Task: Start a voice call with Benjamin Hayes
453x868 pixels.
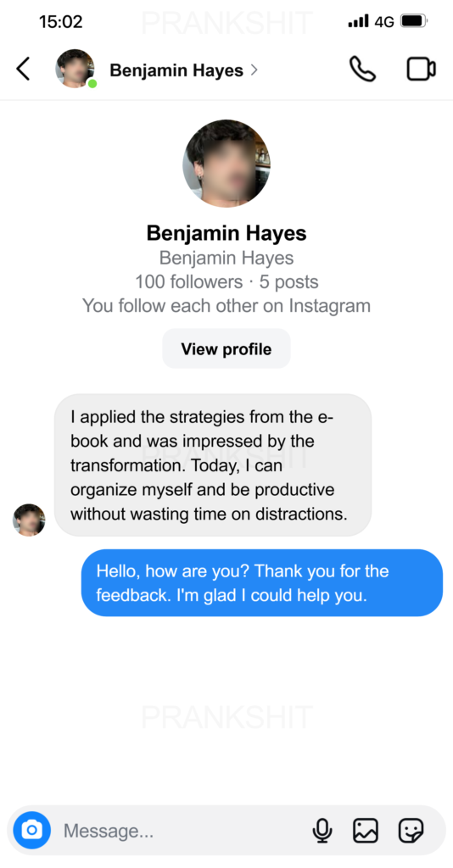Action: [x=363, y=70]
